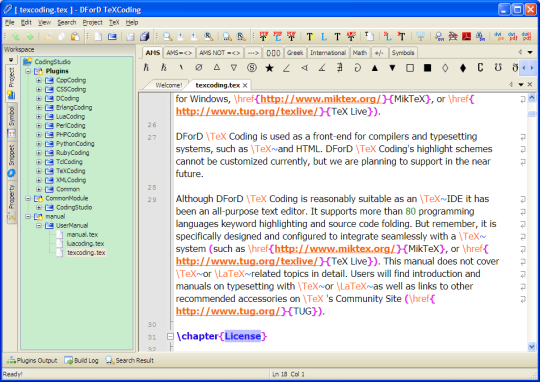Insert the circled S symbol
The height and width of the screenshot is (382, 540).
[x=252, y=68]
